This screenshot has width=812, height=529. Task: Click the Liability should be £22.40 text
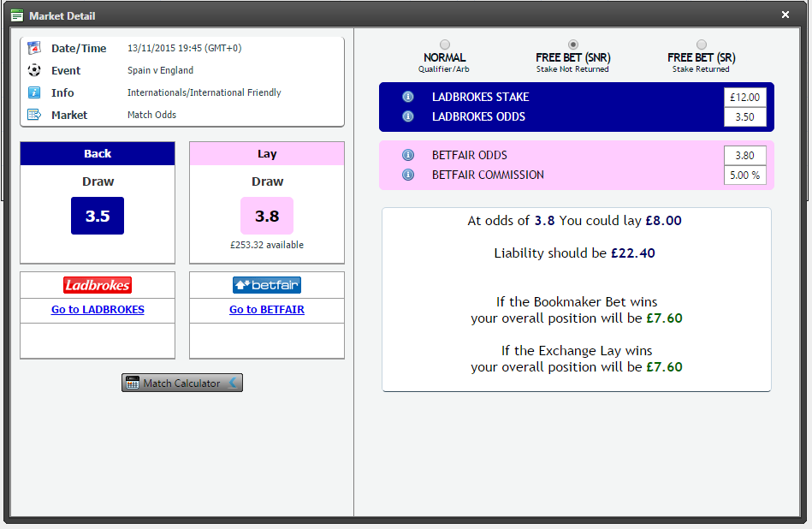[x=574, y=253]
